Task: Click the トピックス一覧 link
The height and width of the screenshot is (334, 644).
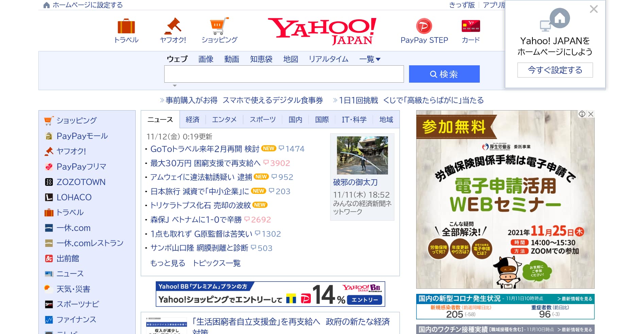Action: (217, 263)
